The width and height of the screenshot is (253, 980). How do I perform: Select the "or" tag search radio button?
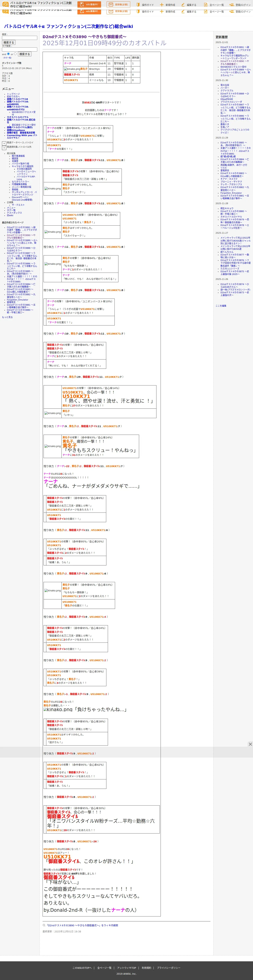point(15,54)
